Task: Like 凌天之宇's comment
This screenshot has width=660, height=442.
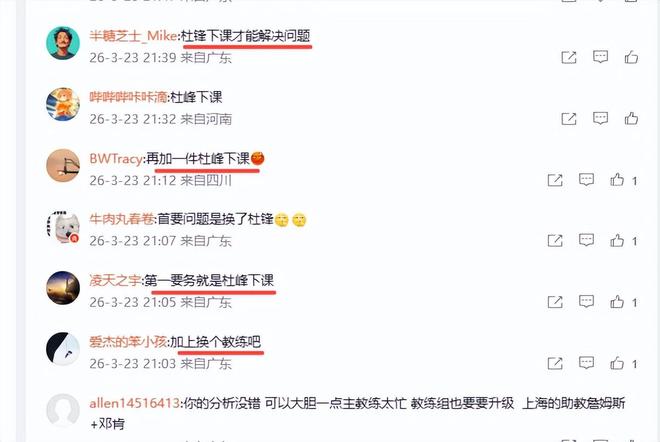Action: (617, 302)
